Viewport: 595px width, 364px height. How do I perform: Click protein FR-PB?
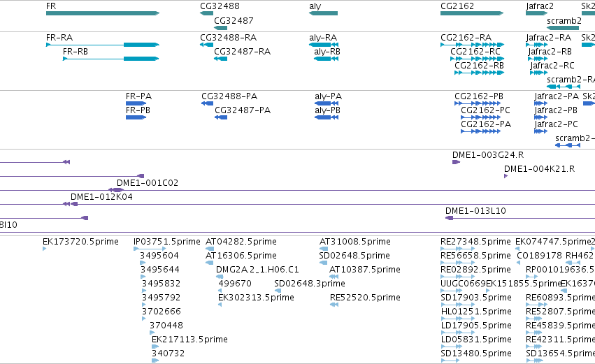pyautogui.click(x=138, y=110)
